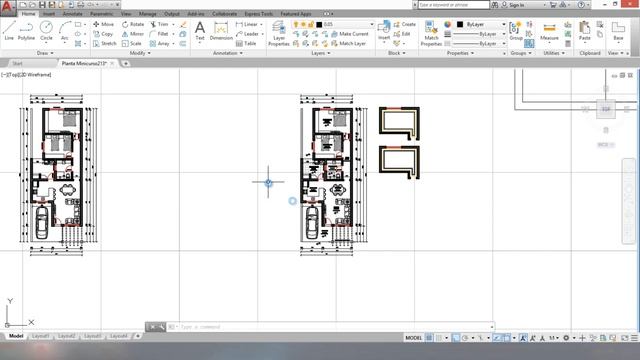Click the Measure utility
Screen dimensions: 640x360
tap(549, 32)
